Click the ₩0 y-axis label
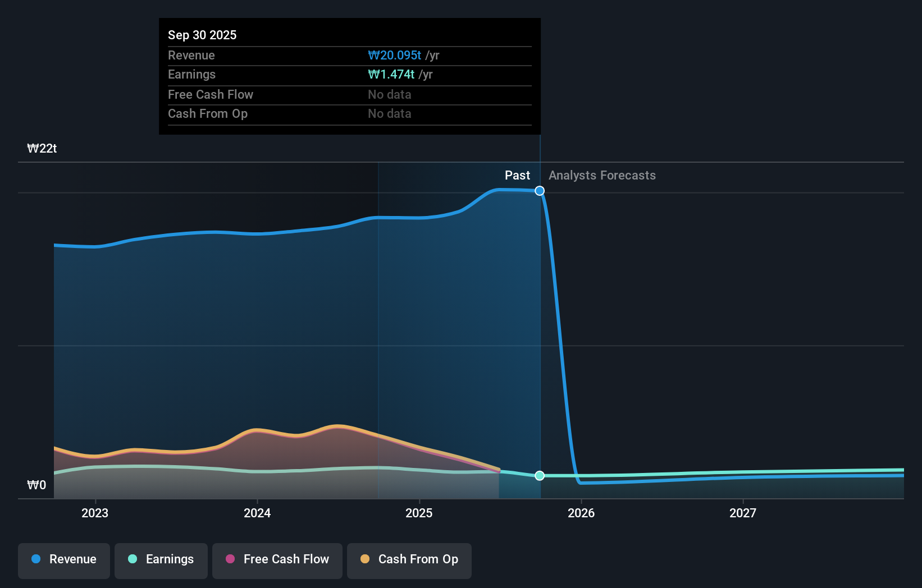Image resolution: width=922 pixels, height=588 pixels. point(36,485)
